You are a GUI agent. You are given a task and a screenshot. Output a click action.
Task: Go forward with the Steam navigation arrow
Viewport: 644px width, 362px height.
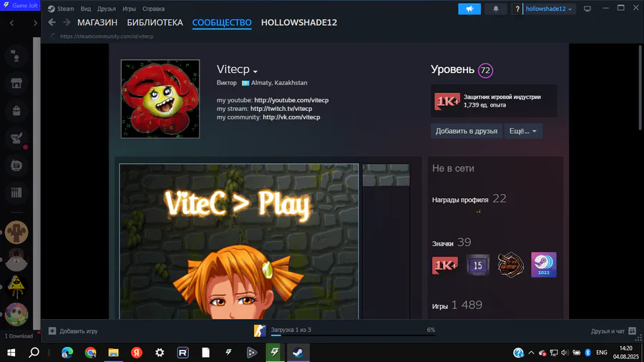coord(67,22)
